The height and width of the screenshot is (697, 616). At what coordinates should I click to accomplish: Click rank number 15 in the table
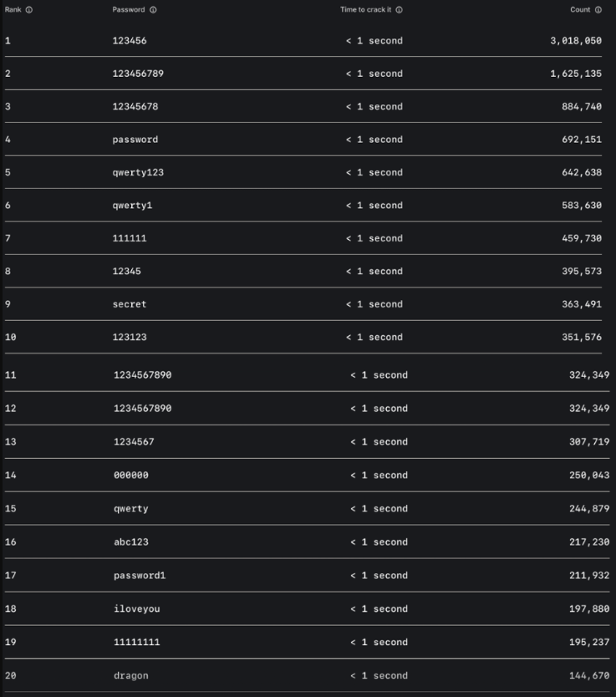pos(11,509)
